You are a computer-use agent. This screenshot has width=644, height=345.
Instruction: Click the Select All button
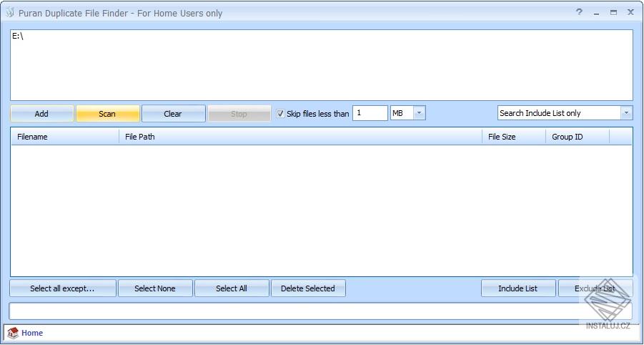pyautogui.click(x=232, y=288)
